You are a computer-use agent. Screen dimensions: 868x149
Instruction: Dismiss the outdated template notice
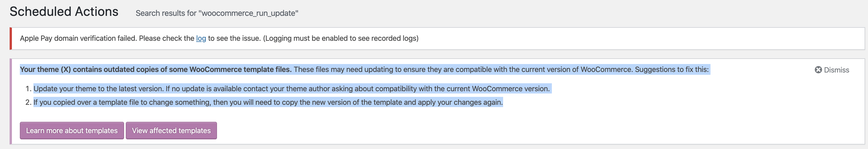832,70
